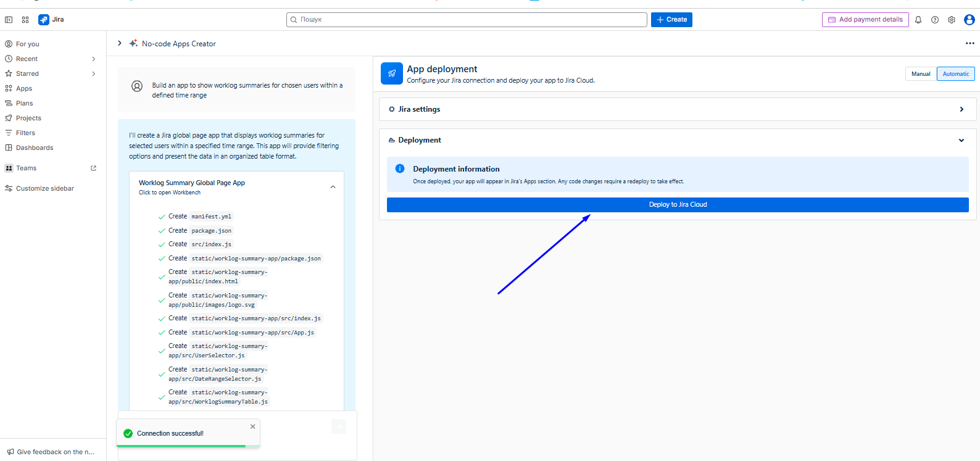Open the help question mark icon
This screenshot has width=980, height=461.
tap(935, 20)
